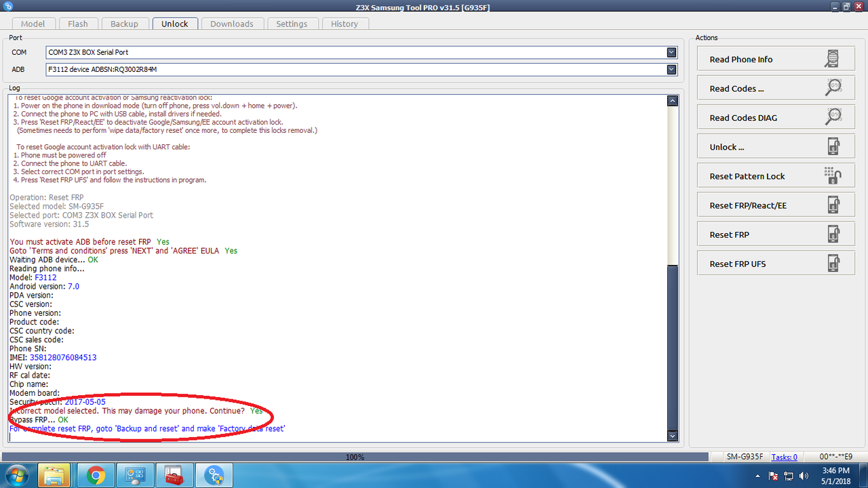The width and height of the screenshot is (868, 488).
Task: Select the Unlock tab
Action: click(x=174, y=24)
